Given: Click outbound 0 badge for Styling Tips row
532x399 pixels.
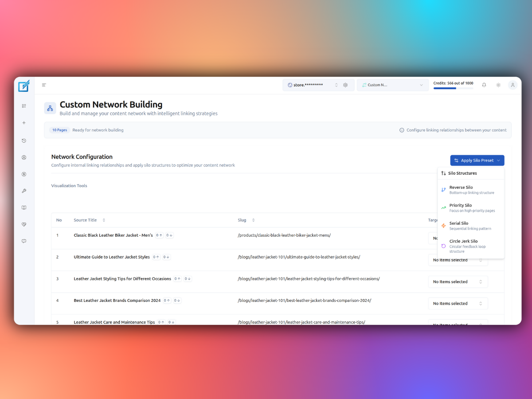Looking at the screenshot, I should tap(188, 279).
